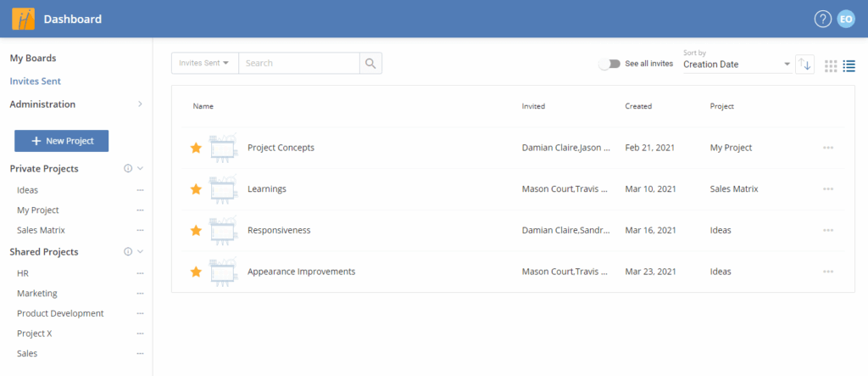Open the more options for Marketing project

click(x=141, y=294)
